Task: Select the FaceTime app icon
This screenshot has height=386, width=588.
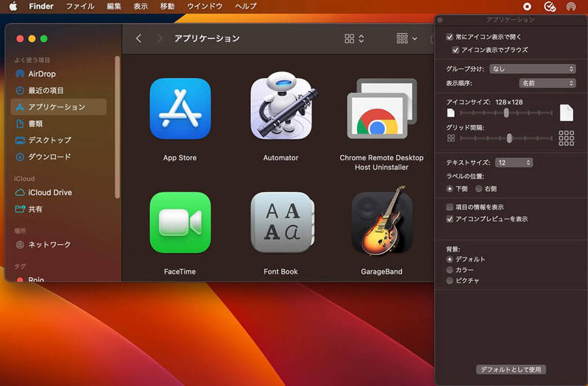Action: [x=180, y=222]
